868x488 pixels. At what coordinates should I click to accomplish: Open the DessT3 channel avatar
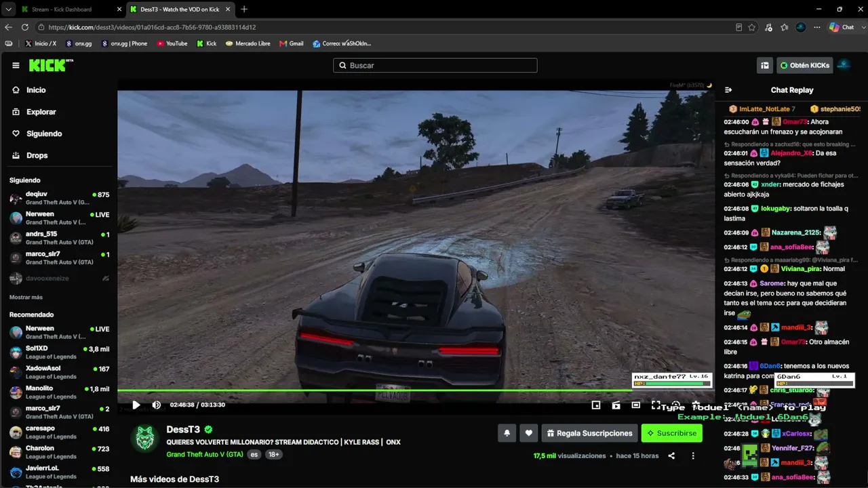pyautogui.click(x=144, y=439)
